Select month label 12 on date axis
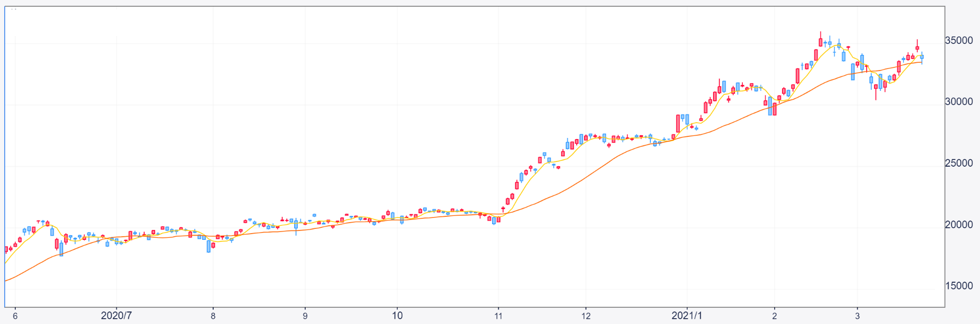 coord(586,316)
